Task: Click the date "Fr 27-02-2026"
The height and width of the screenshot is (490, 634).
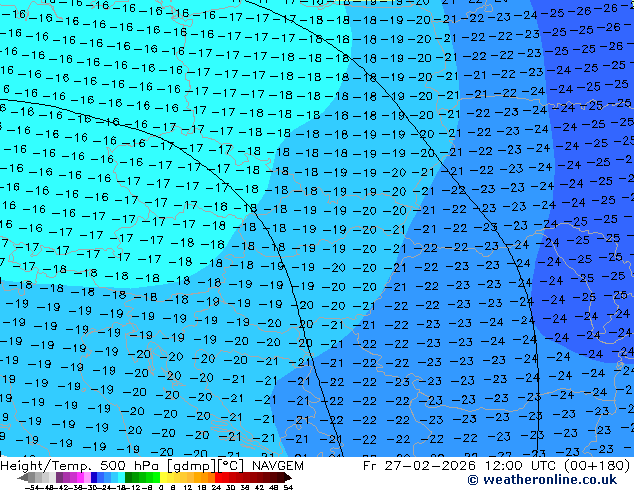Action: pyautogui.click(x=419, y=466)
